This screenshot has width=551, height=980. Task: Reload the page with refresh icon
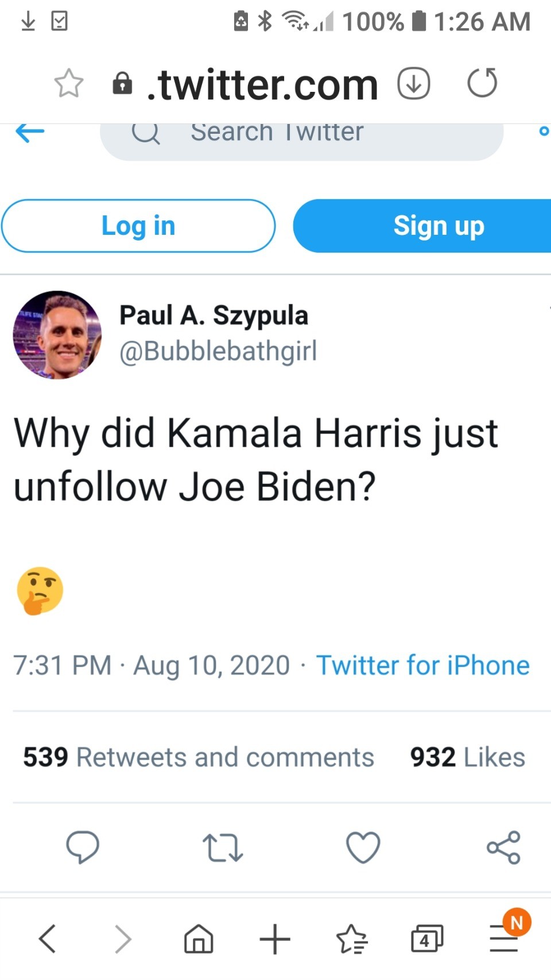pyautogui.click(x=482, y=83)
